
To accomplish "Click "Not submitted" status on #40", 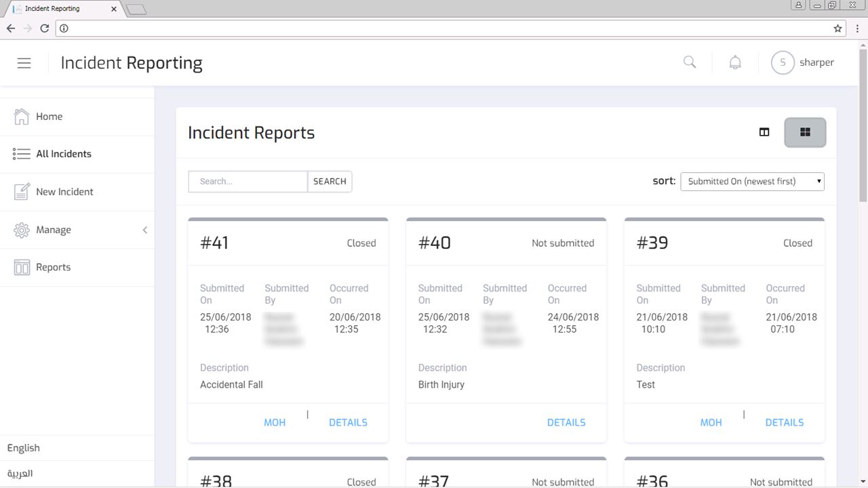I will [563, 243].
